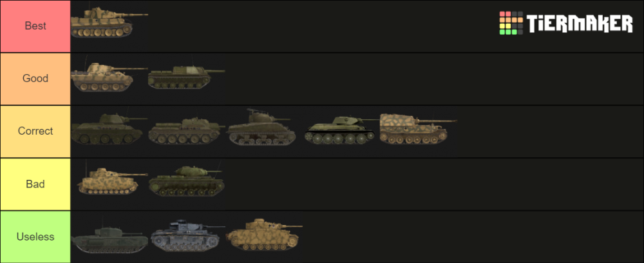Image resolution: width=644 pixels, height=263 pixels.
Task: Click the red Best tier label
Action: coord(35,26)
